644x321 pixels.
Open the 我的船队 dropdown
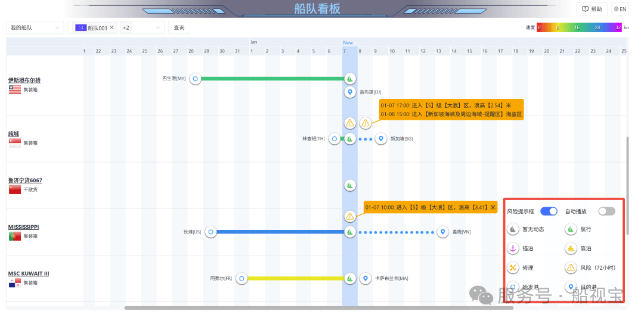35,27
